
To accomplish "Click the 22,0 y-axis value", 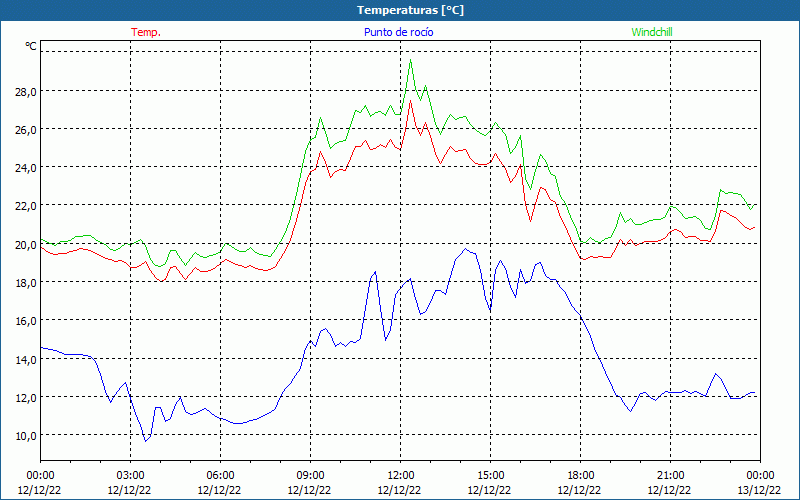I will [x=26, y=207].
